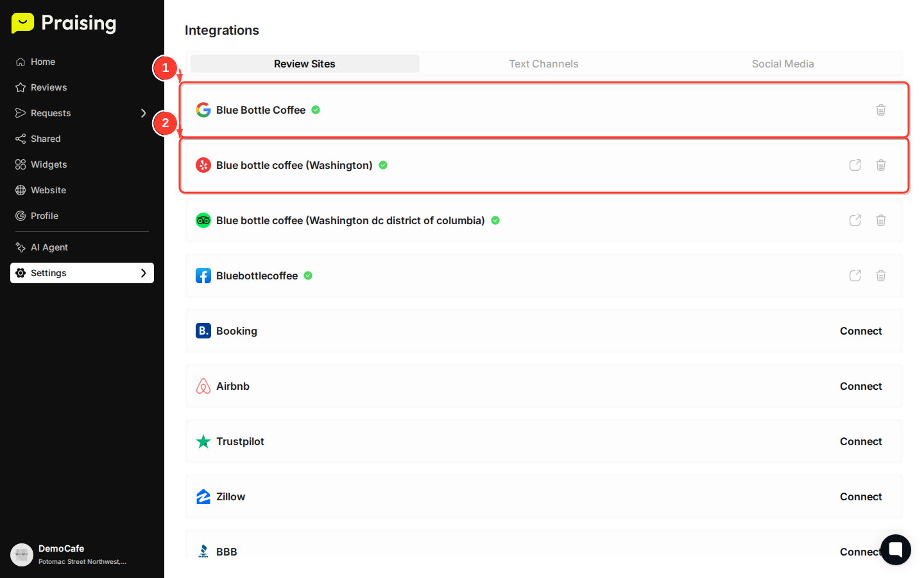This screenshot has height=578, width=924.
Task: Open the Social Media tab
Action: 783,64
